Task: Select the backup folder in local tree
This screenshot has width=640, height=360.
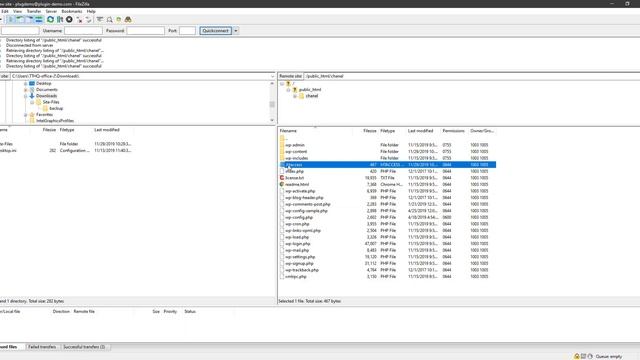Action: (x=56, y=109)
